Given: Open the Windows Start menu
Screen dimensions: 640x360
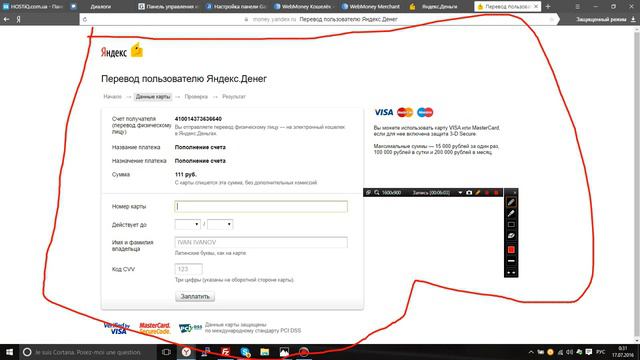Looking at the screenshot, I should tap(9, 352).
